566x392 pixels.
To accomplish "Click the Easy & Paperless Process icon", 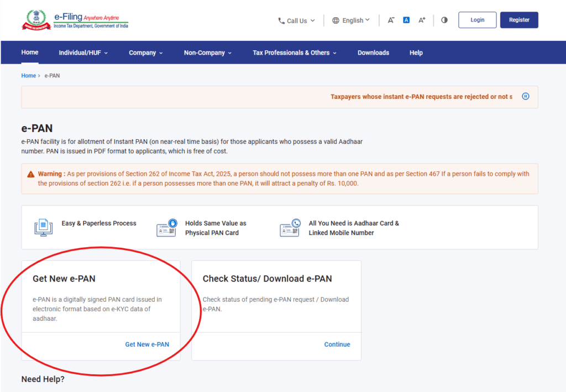I will [43, 227].
